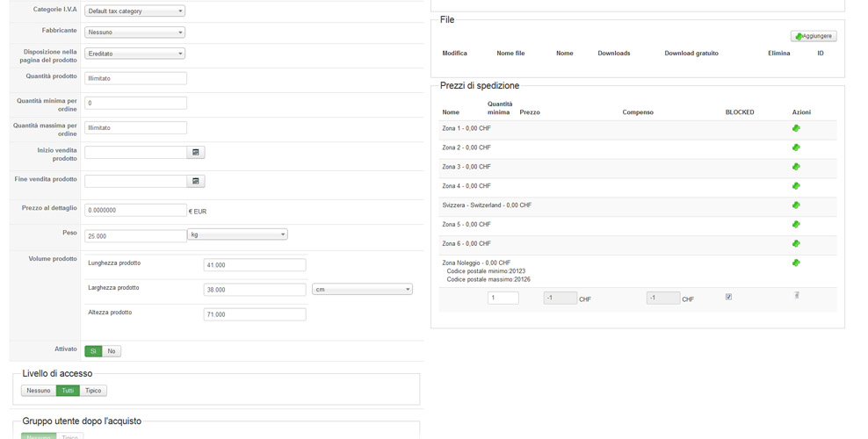Delete the Zona Noleggio price row
Screen dimensions: 868x439
[797, 296]
